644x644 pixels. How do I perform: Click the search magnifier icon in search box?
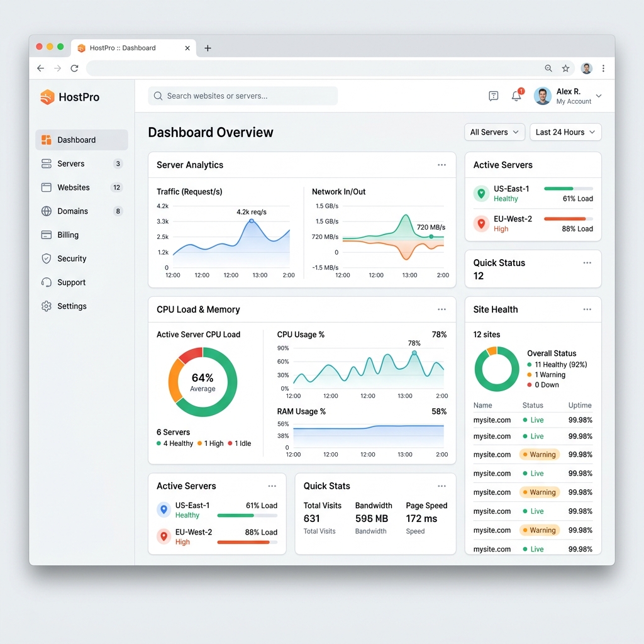[158, 96]
